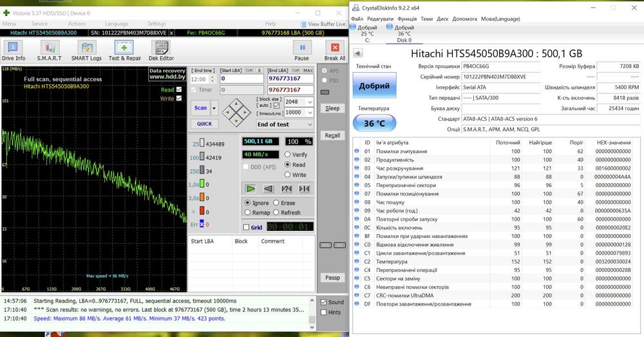This screenshot has height=337, width=644.
Task: Select the Erase radio option
Action: tap(276, 203)
